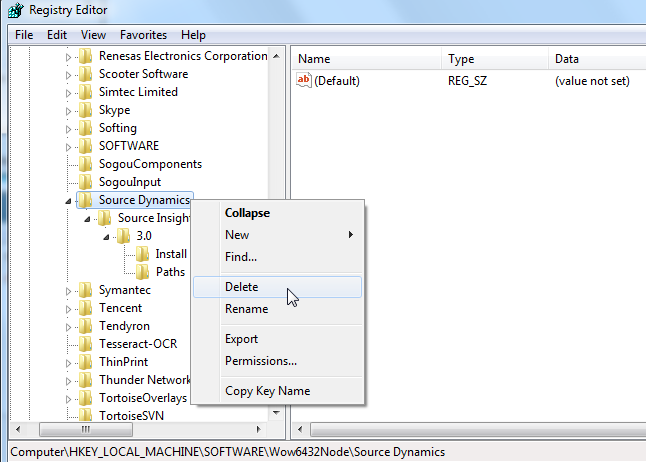Click the Data column header
The image size is (646, 462).
(597, 59)
